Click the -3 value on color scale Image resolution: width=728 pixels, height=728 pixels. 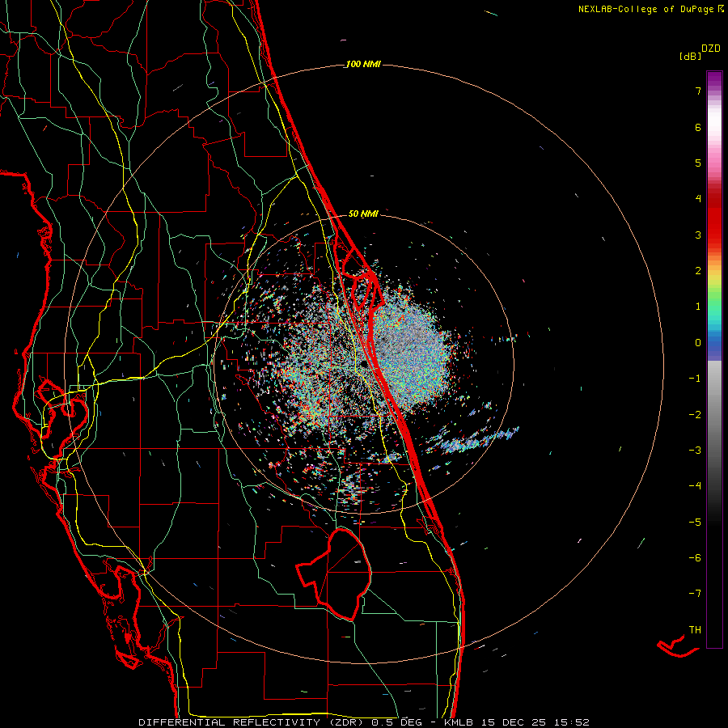[695, 450]
